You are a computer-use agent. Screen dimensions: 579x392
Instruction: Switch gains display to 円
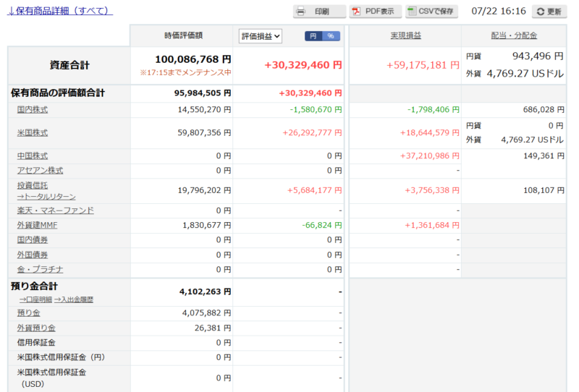(x=313, y=36)
